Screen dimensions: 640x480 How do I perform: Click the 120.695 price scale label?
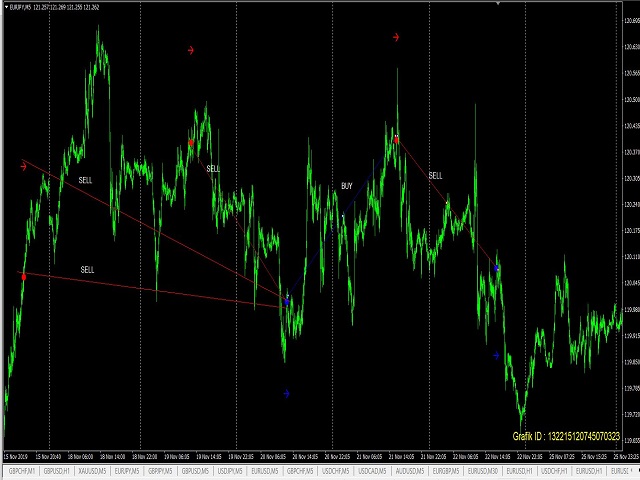point(631,20)
